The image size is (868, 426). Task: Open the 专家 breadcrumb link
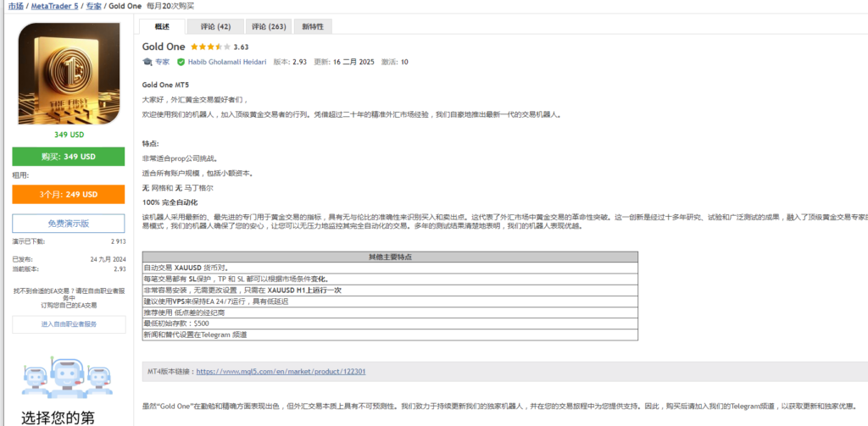[x=93, y=6]
